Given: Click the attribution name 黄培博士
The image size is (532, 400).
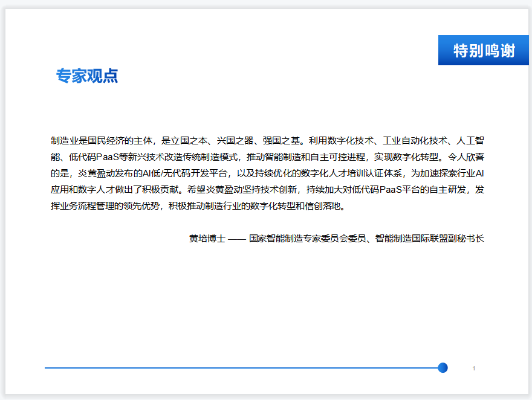Looking at the screenshot, I should (207, 239).
